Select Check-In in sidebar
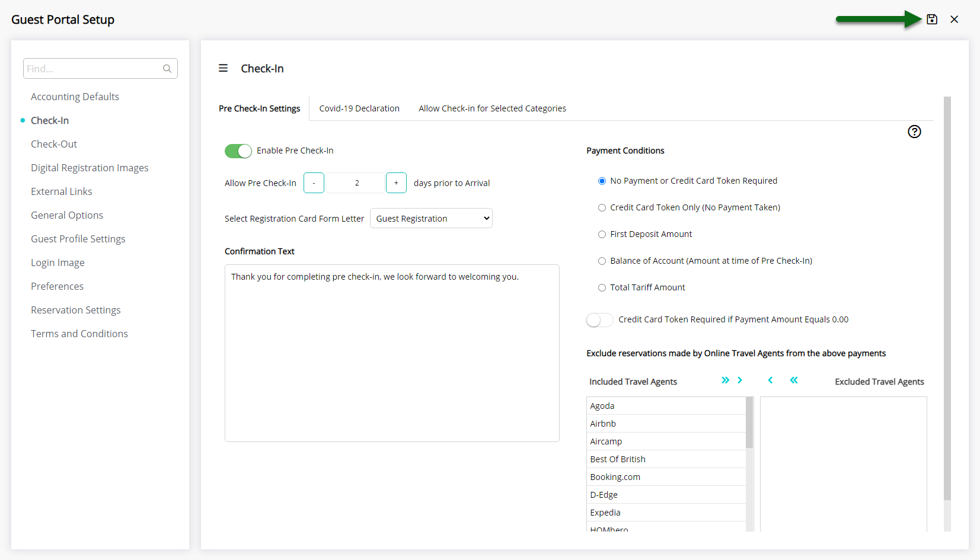This screenshot has height=560, width=980. 50,120
